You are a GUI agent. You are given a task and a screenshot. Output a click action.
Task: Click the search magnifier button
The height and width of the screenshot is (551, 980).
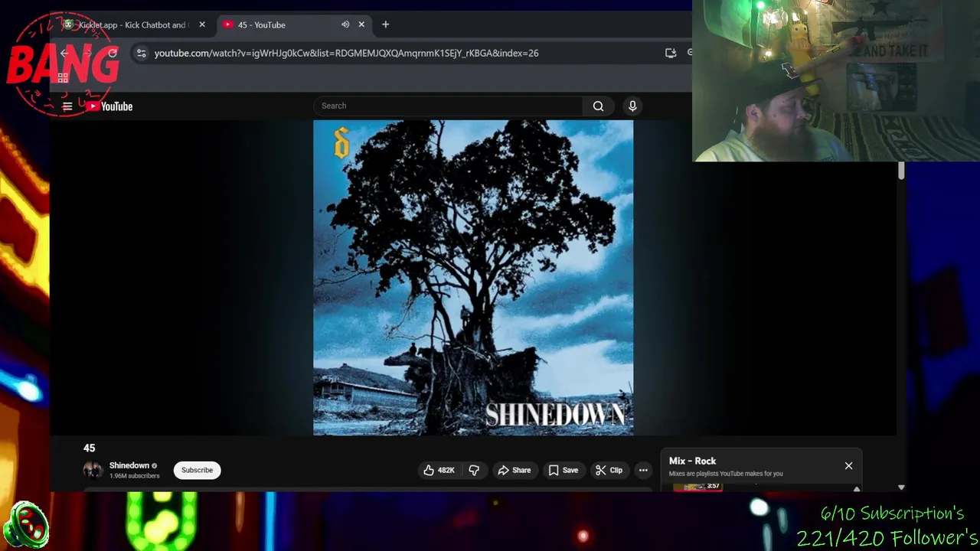[598, 106]
